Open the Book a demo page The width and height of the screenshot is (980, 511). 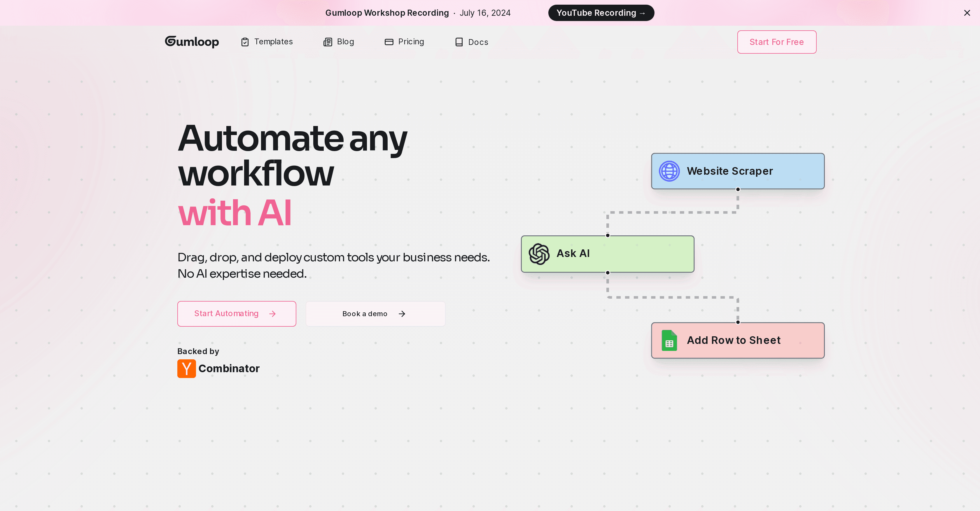pyautogui.click(x=375, y=314)
